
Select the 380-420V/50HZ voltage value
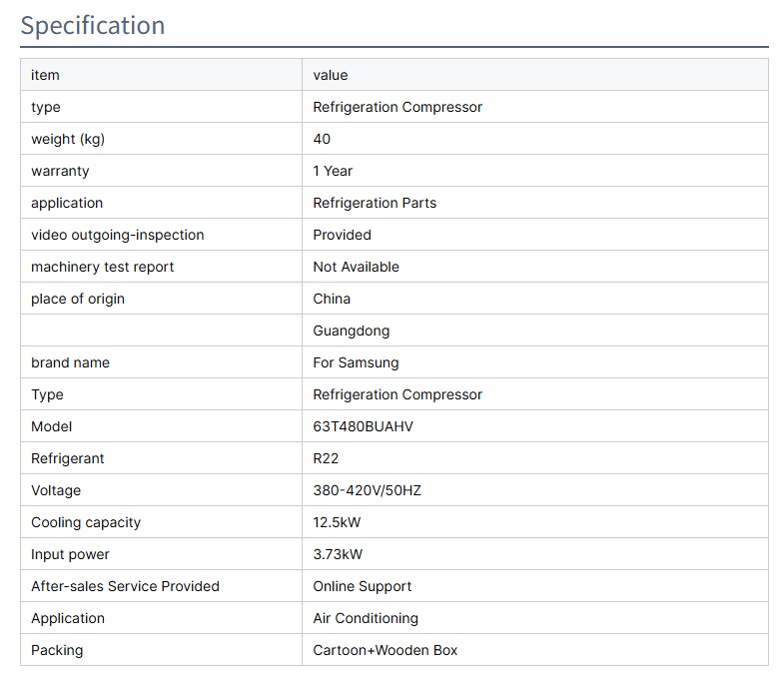367,490
